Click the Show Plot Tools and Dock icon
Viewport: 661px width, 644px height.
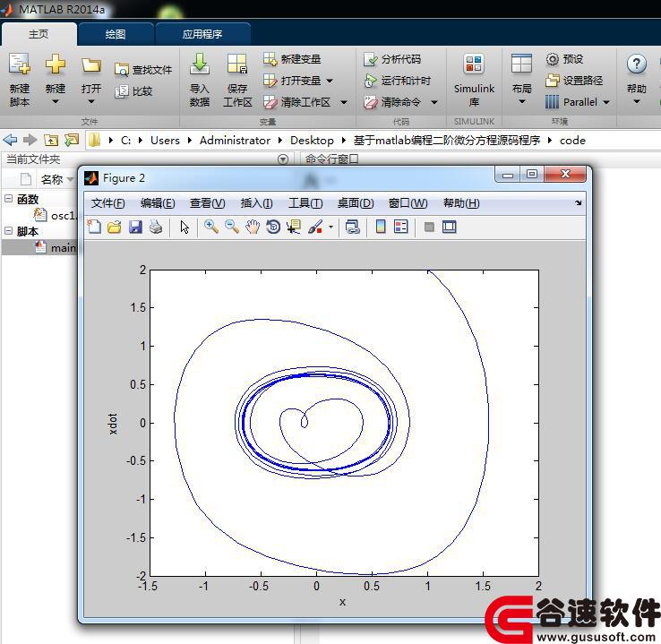point(450,227)
